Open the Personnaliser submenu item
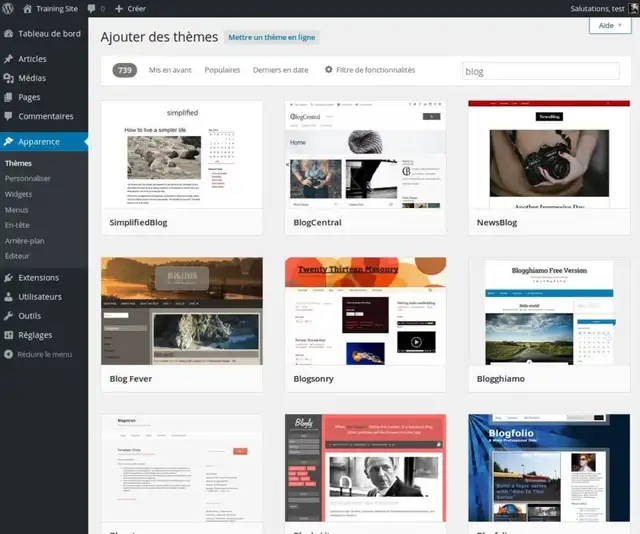Image resolution: width=640 pixels, height=534 pixels. [x=28, y=178]
